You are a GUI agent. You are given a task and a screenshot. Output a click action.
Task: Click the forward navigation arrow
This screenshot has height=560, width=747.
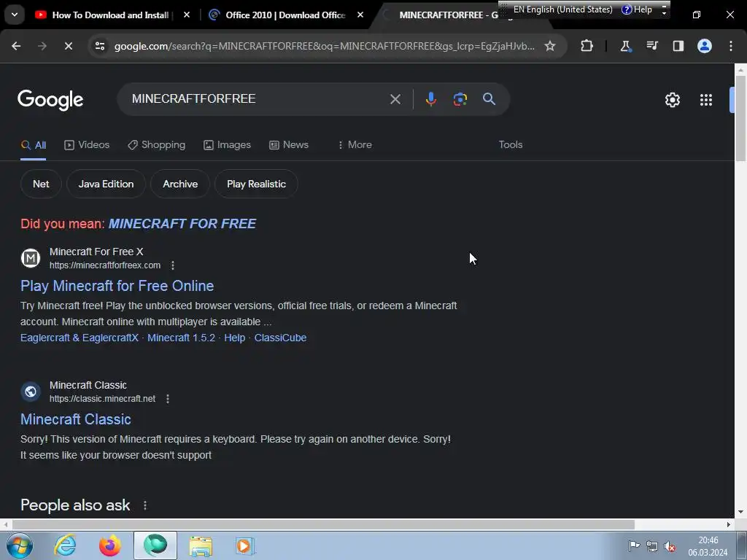pyautogui.click(x=42, y=46)
